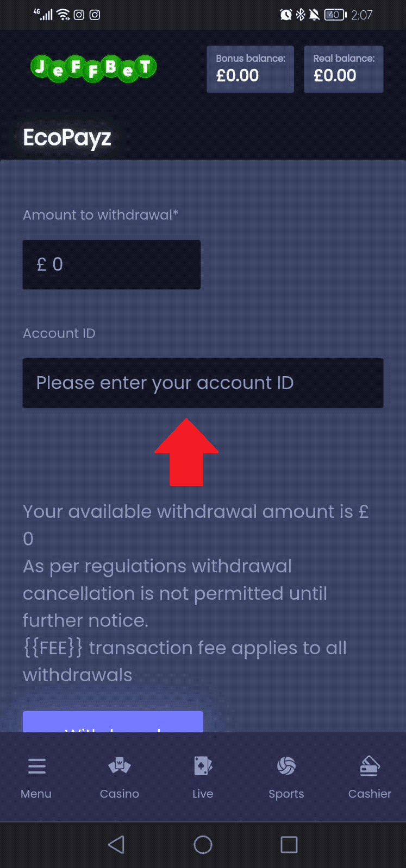Click the Account ID input field
Screen dimensions: 406x868
click(203, 383)
